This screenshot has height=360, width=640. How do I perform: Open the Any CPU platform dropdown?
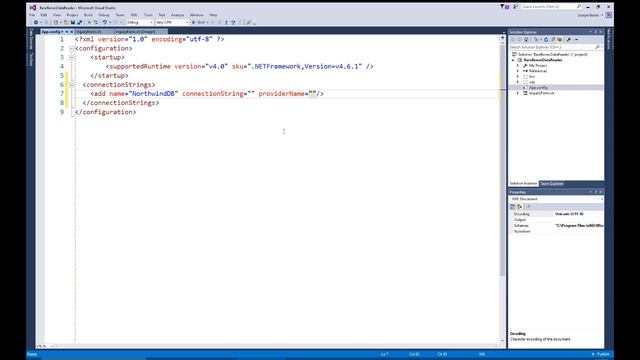(172, 22)
